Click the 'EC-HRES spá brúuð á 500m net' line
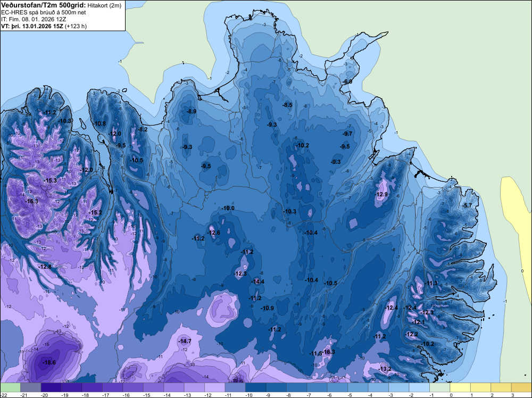532x398 pixels. coord(44,12)
